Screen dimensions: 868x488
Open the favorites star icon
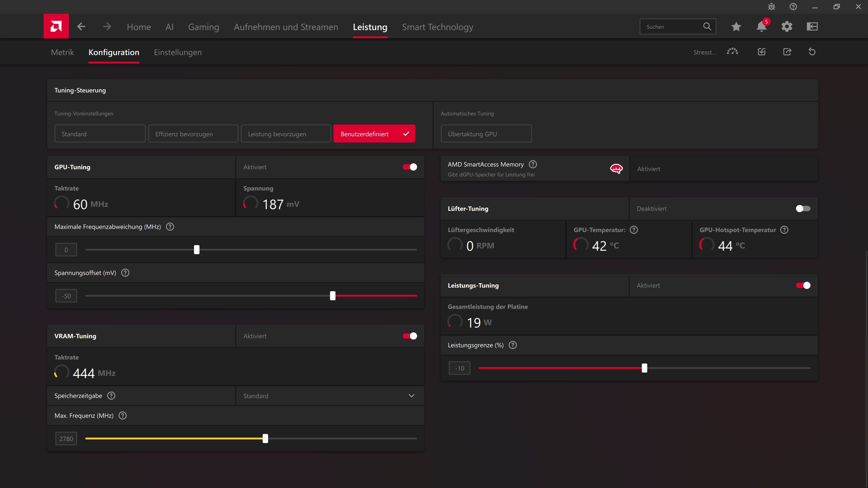(736, 27)
